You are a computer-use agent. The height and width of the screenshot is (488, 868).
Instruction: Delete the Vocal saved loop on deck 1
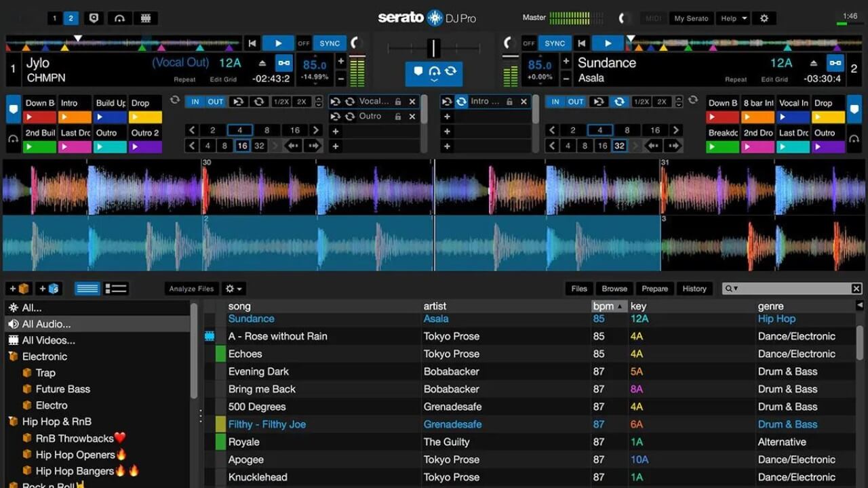[412, 102]
